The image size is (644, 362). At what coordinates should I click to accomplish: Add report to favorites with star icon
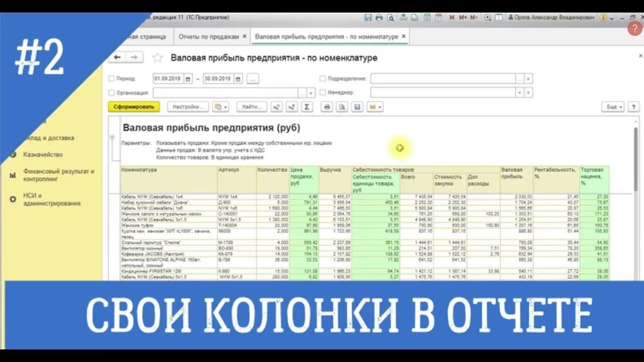tap(157, 58)
